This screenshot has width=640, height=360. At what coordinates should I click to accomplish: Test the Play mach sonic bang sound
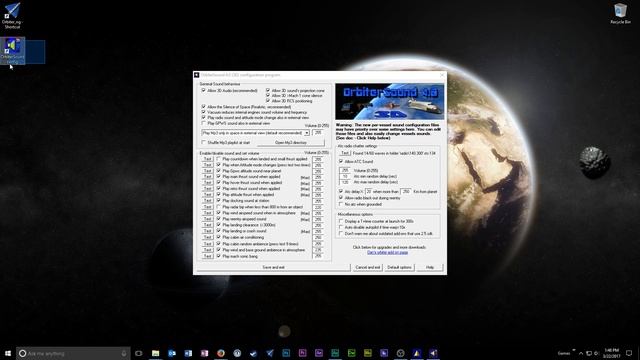point(207,256)
